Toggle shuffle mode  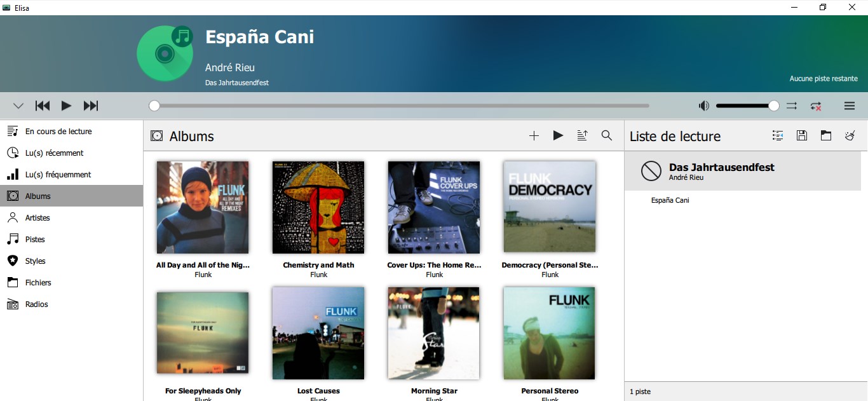792,106
